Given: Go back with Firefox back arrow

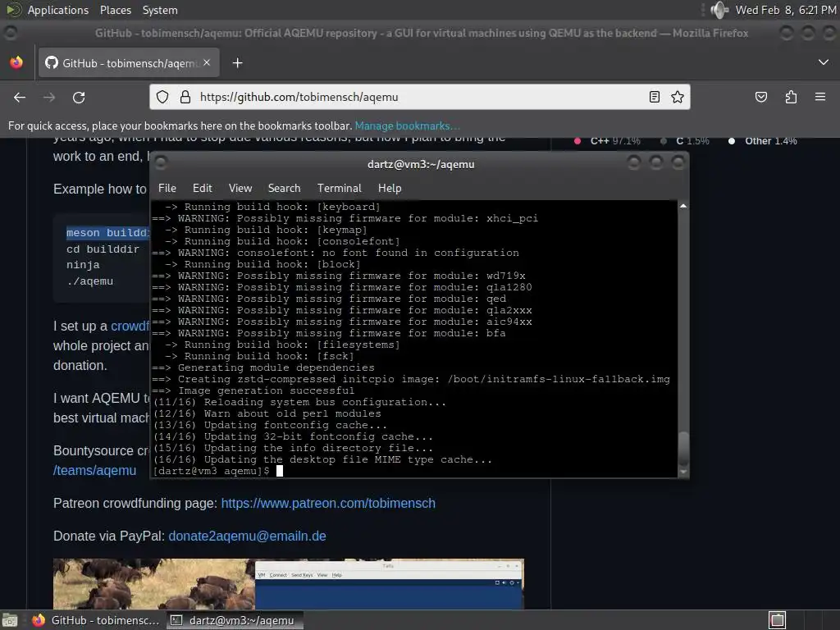Looking at the screenshot, I should [20, 98].
